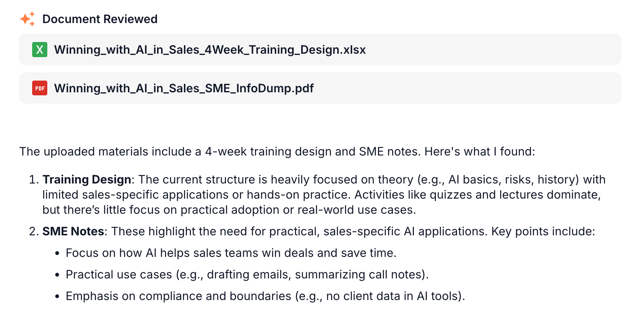Click the list number 1 marker
This screenshot has width=644, height=311.
pyautogui.click(x=34, y=179)
